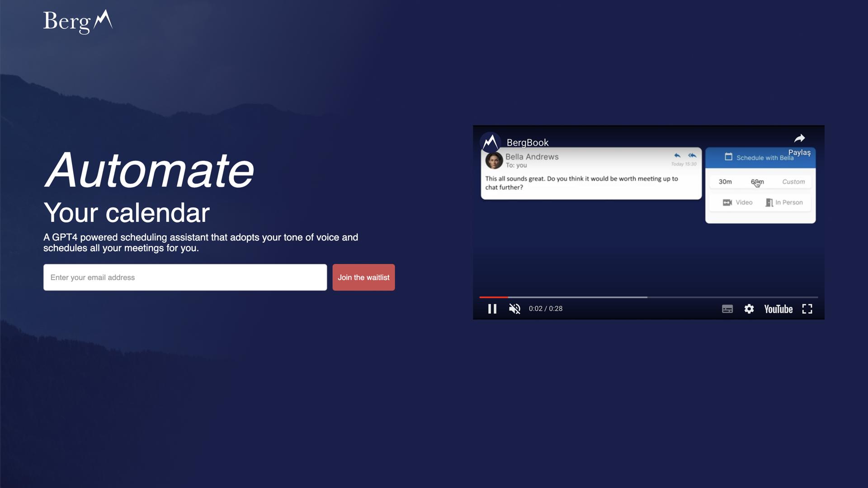This screenshot has height=488, width=868.
Task: Enter fullscreen mode on video
Action: click(807, 309)
